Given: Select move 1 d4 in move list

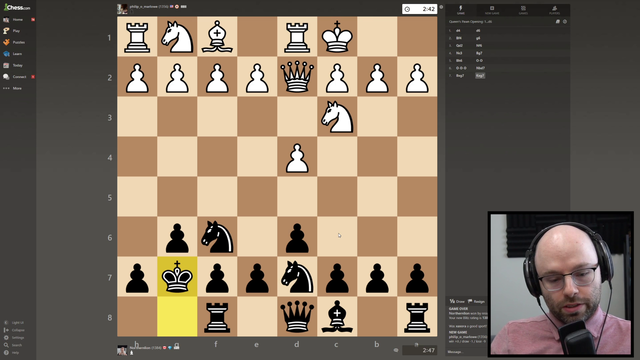Looking at the screenshot, I should tap(458, 31).
